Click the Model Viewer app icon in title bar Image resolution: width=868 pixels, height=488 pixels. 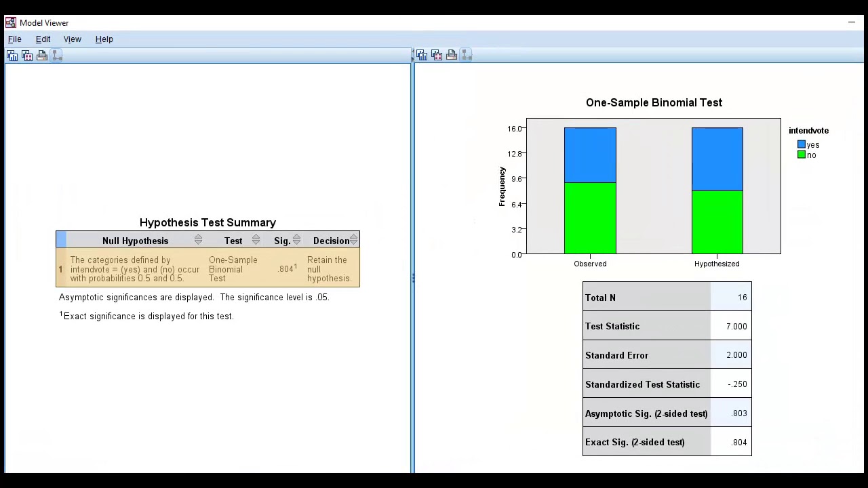[11, 23]
